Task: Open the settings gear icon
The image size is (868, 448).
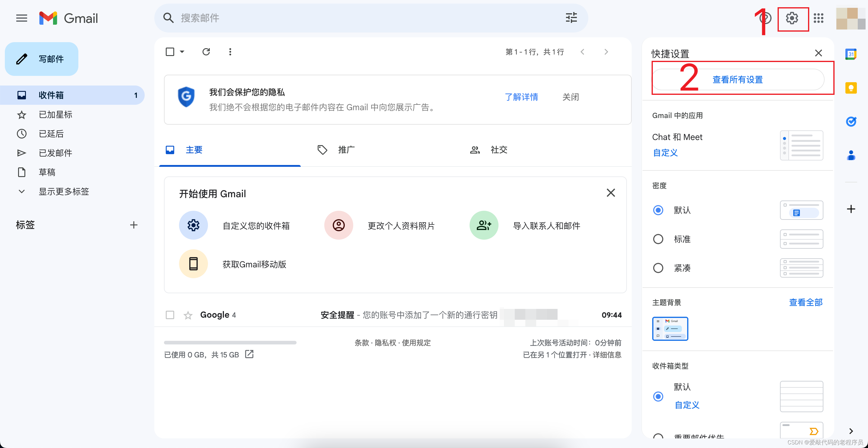Action: point(792,18)
